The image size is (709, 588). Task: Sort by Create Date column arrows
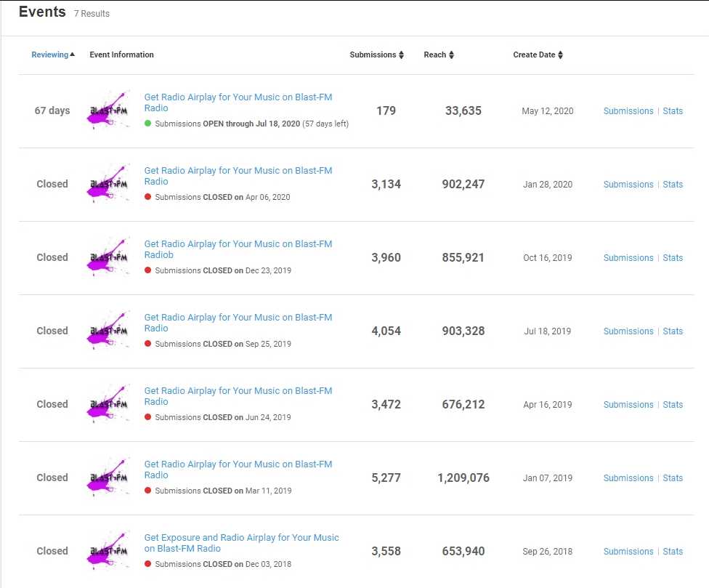click(x=560, y=55)
